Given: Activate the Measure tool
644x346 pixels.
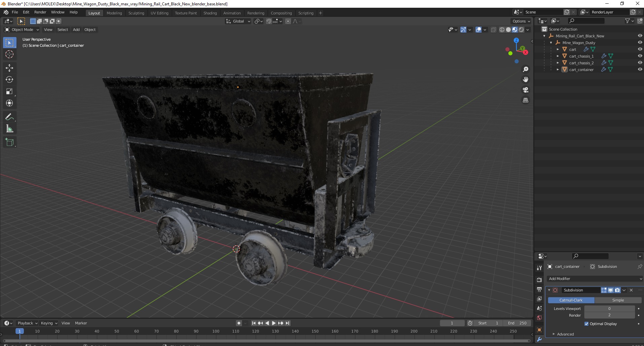Looking at the screenshot, I should 9,129.
